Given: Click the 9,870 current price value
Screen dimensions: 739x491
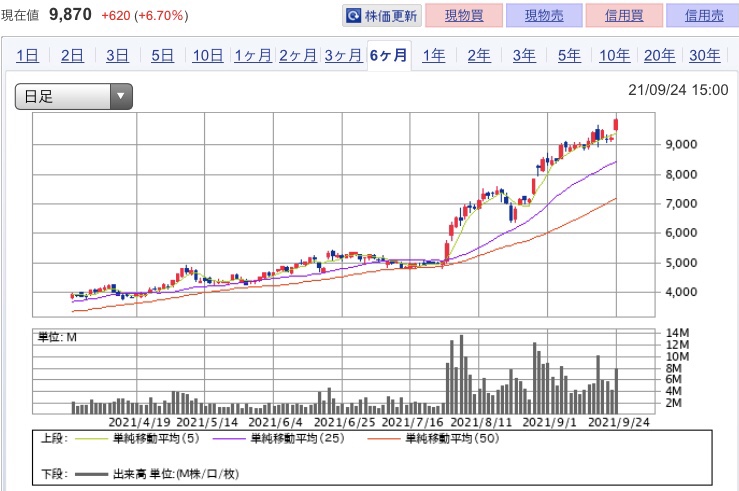Looking at the screenshot, I should [x=70, y=15].
